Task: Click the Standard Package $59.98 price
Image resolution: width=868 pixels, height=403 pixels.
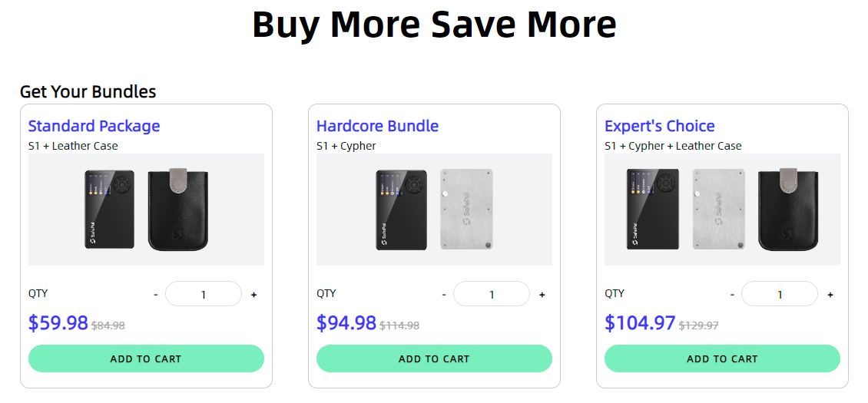Action: point(58,323)
